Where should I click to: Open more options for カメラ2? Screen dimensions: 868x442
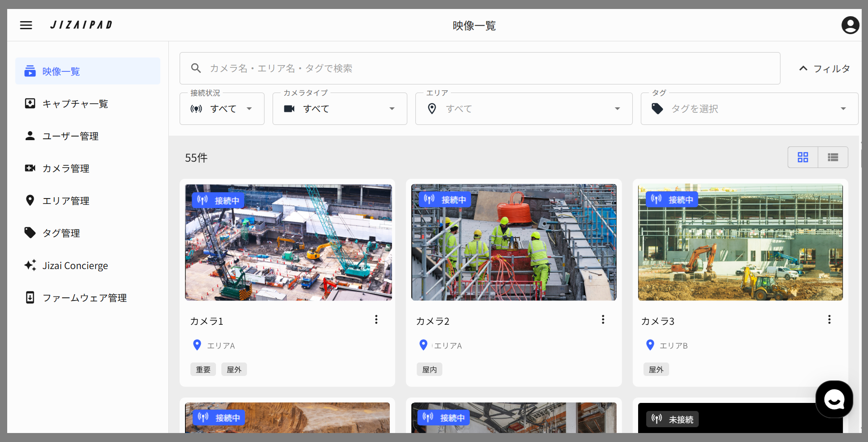pos(603,319)
